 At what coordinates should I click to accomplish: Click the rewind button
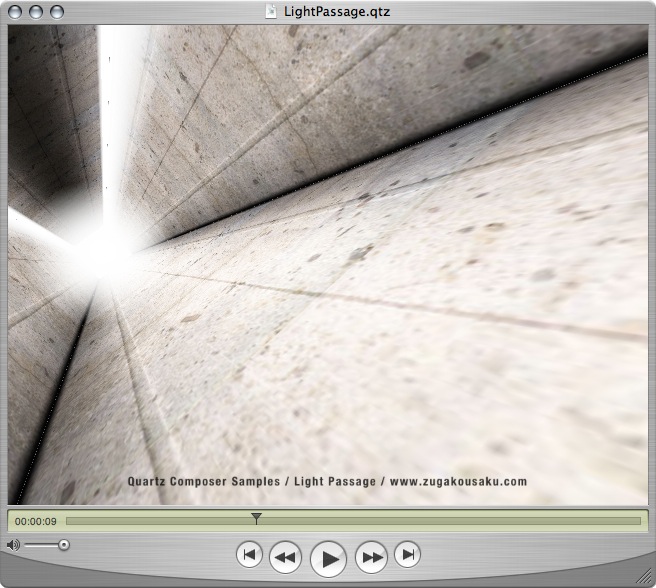[285, 557]
